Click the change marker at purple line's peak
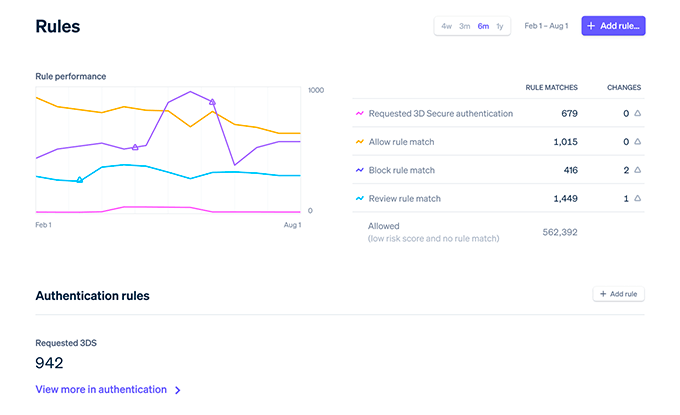This screenshot has height=415, width=680. click(212, 102)
